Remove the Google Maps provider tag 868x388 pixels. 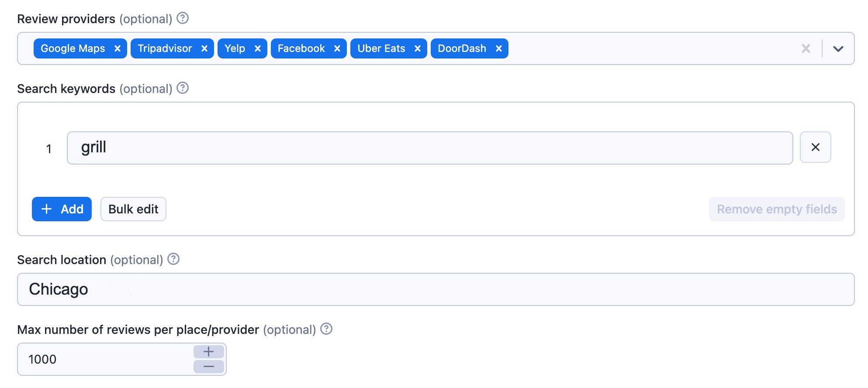tap(117, 48)
